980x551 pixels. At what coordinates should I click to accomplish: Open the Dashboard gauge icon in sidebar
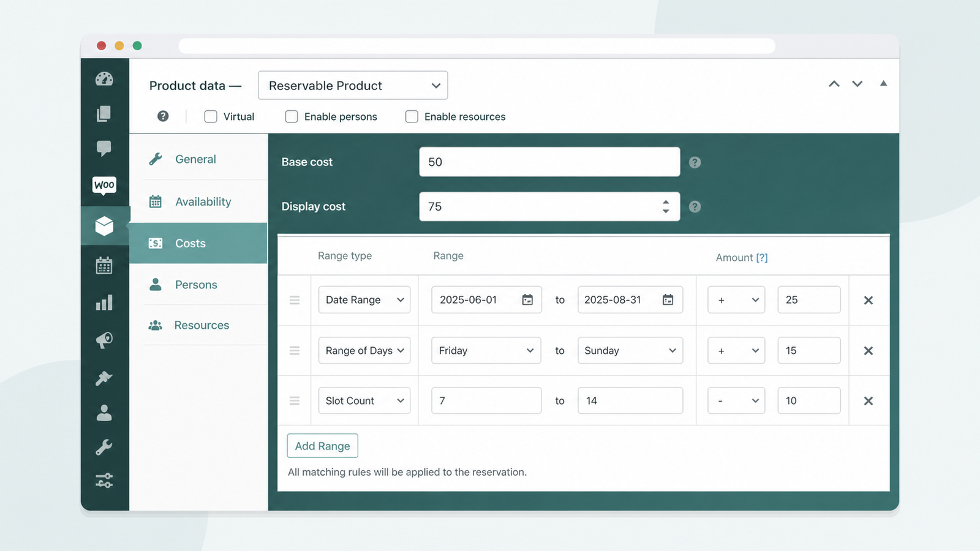104,79
